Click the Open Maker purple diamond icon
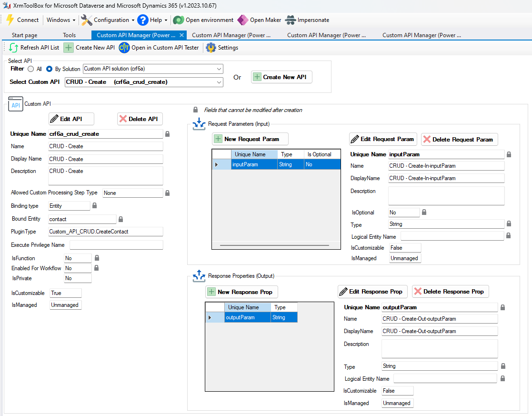 pyautogui.click(x=242, y=20)
